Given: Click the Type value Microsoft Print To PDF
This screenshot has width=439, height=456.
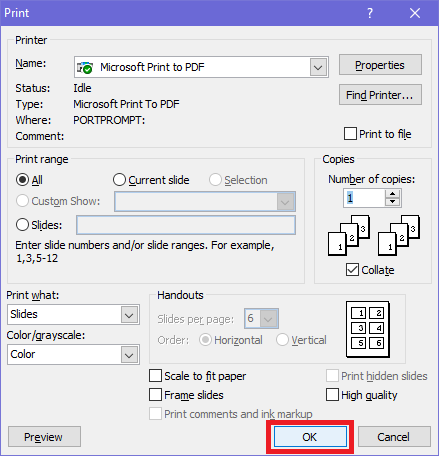Looking at the screenshot, I should 126,104.
